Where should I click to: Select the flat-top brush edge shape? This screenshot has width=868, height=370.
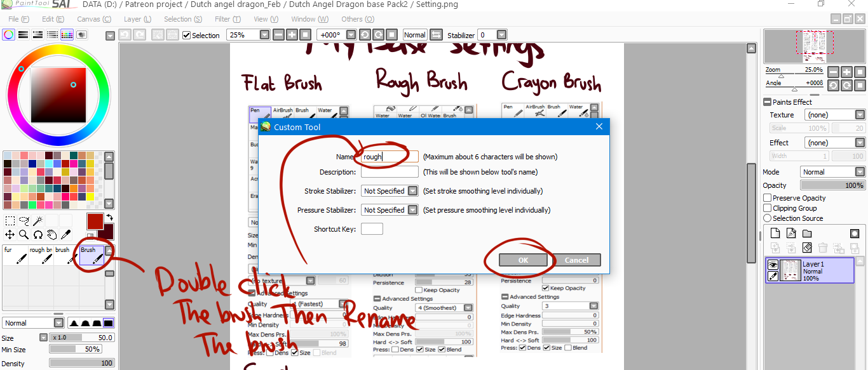(107, 323)
